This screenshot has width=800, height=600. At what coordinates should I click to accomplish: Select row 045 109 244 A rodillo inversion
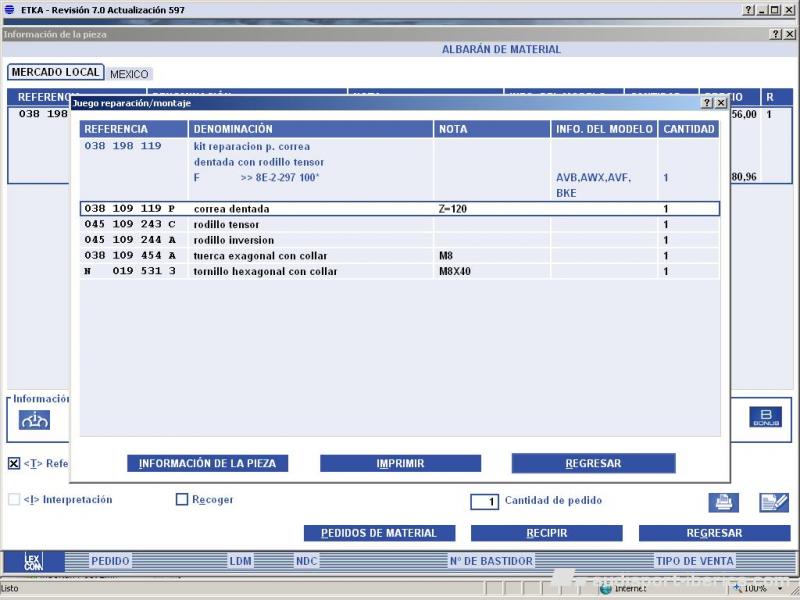pos(400,240)
